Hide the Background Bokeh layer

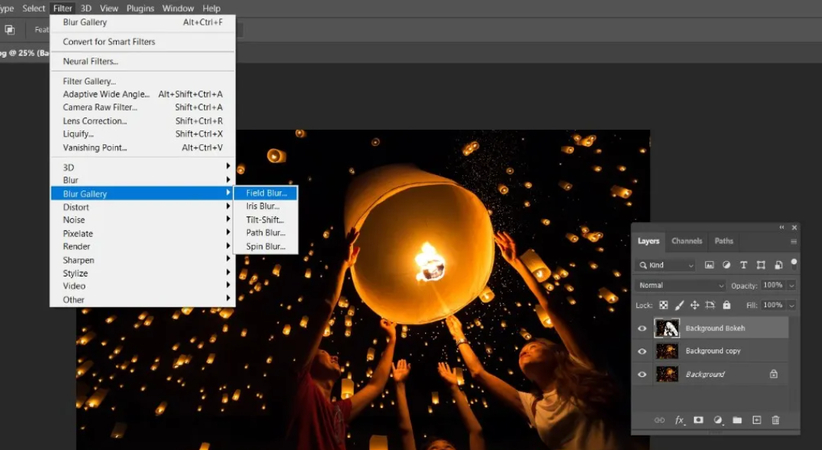tap(642, 328)
